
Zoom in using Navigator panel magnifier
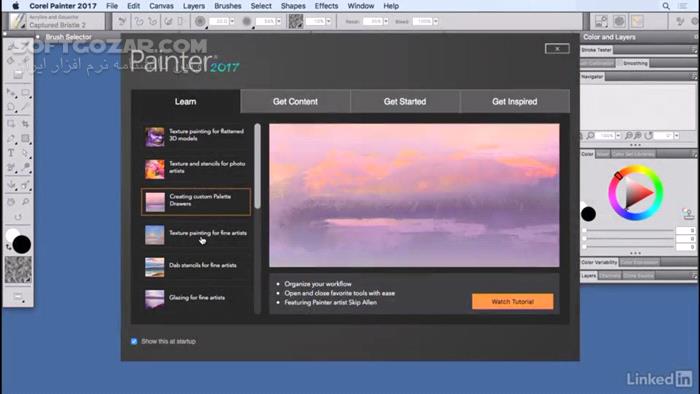tap(638, 135)
